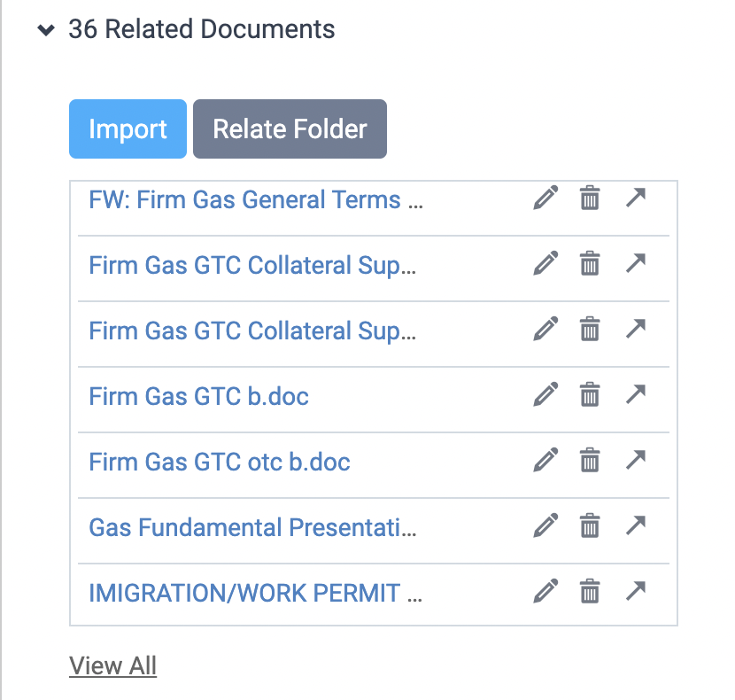Edit the Firm Gas GTC b.doc entry
The height and width of the screenshot is (700, 735).
point(545,394)
